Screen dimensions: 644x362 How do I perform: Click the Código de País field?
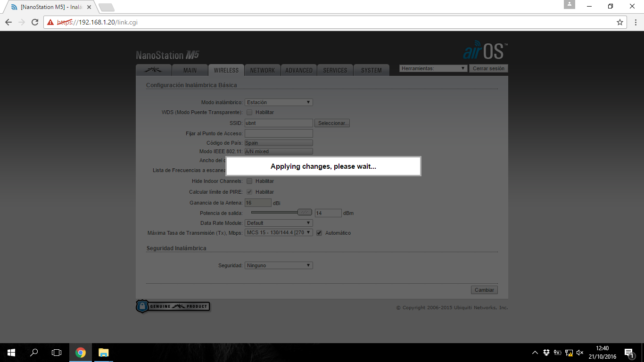[x=279, y=143]
